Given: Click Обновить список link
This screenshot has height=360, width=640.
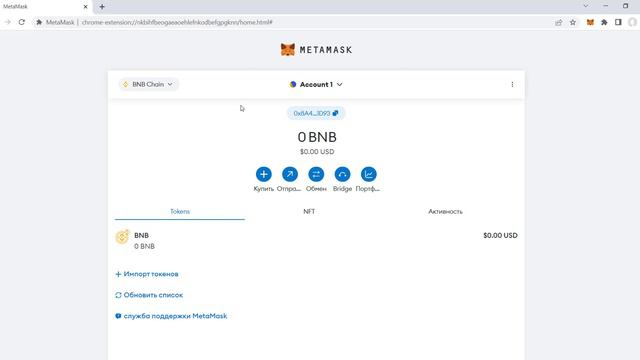Looking at the screenshot, I should [149, 295].
